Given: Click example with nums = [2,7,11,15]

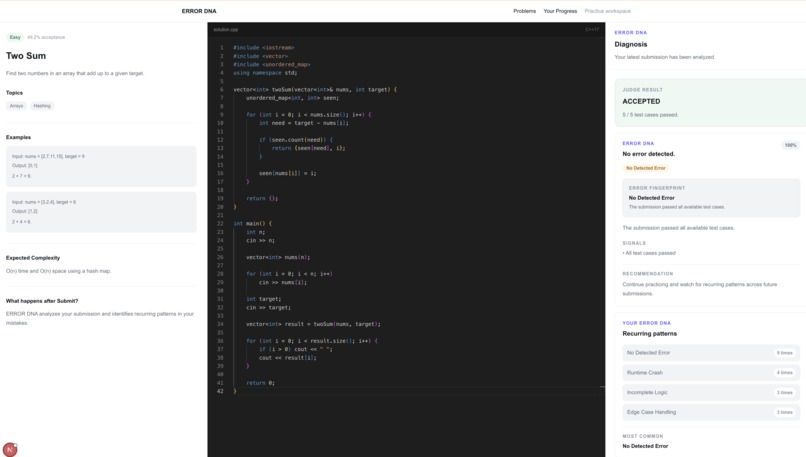Looking at the screenshot, I should tap(101, 166).
